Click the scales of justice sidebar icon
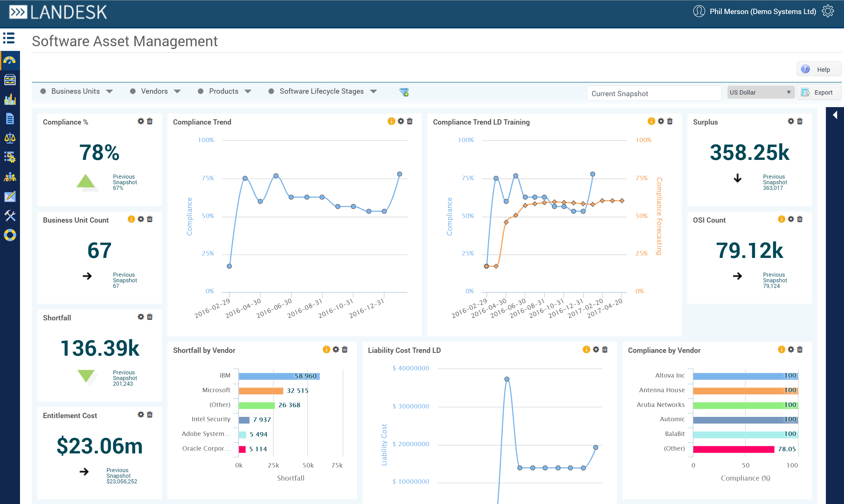844x504 pixels. 9,138
